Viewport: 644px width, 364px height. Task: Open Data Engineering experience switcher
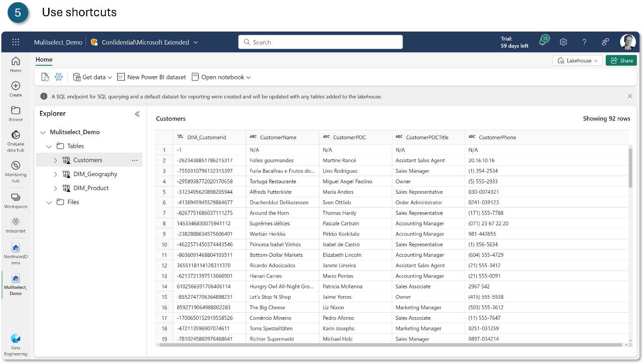16,345
